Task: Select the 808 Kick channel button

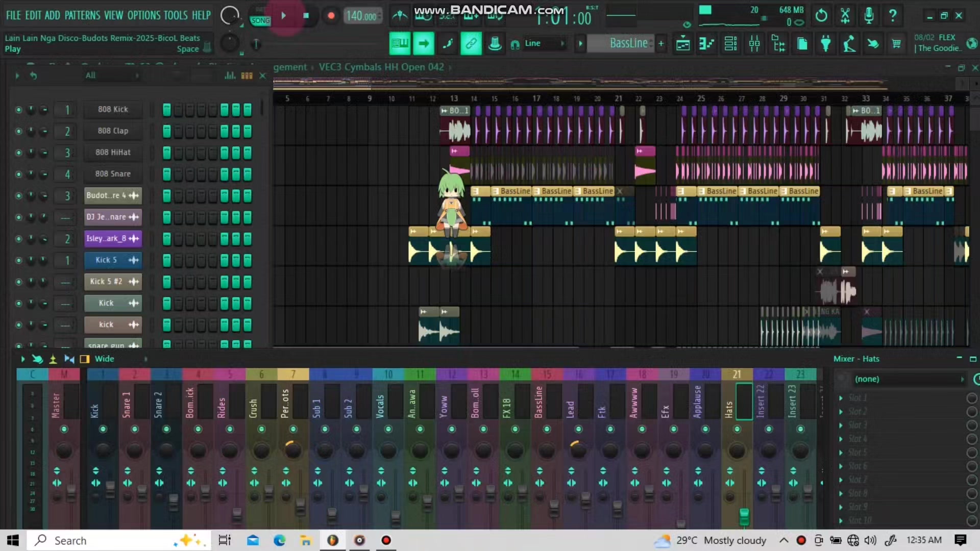Action: tap(113, 109)
